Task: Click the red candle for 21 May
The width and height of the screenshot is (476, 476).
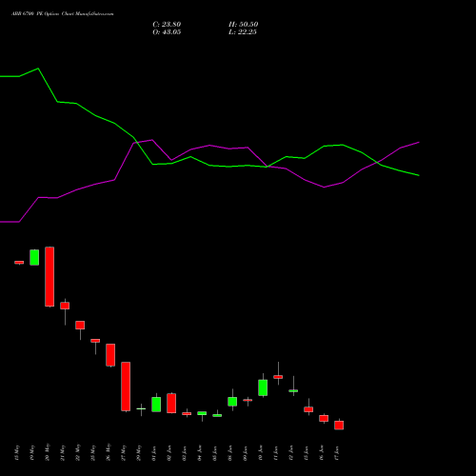Action: click(65, 306)
